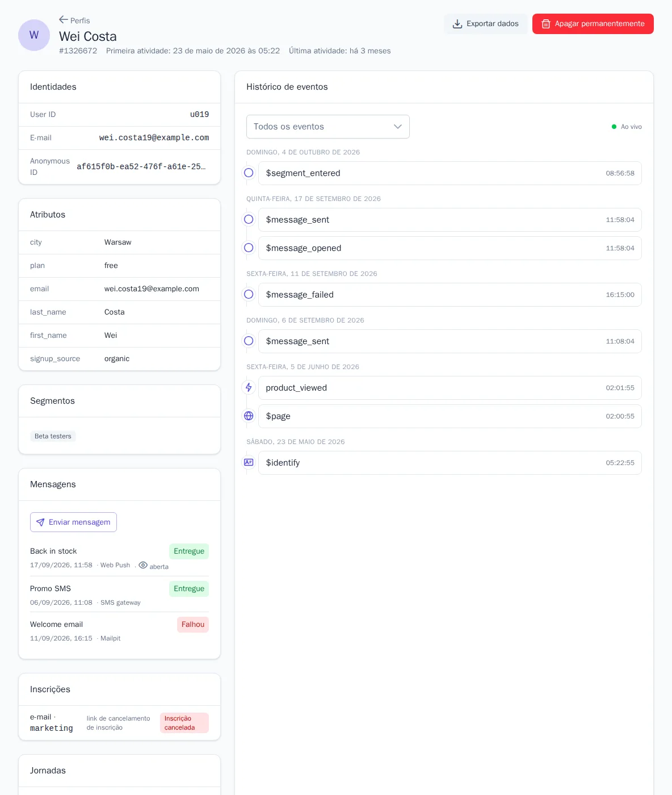
Task: Click the W avatar circle
Action: 34,35
